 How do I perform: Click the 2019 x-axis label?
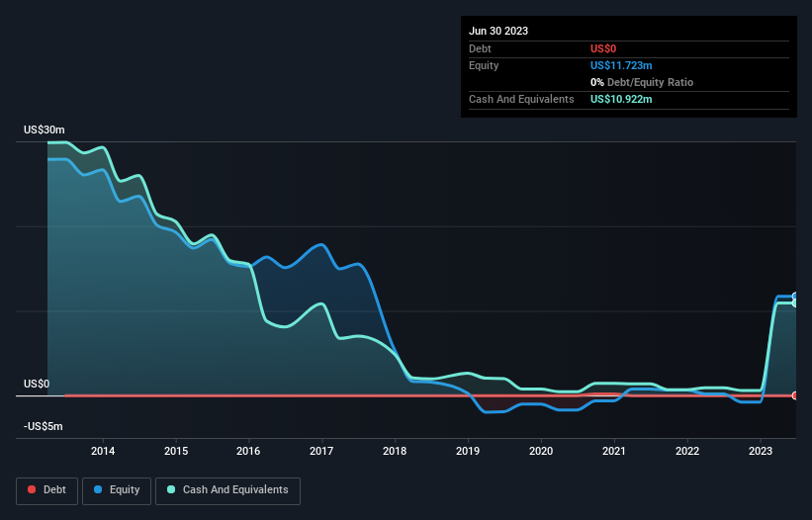[x=468, y=451]
